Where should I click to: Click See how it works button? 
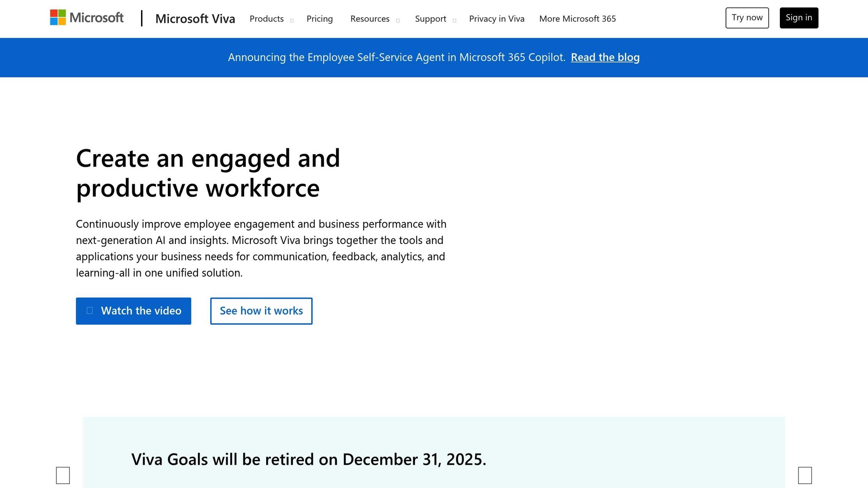pyautogui.click(x=261, y=311)
